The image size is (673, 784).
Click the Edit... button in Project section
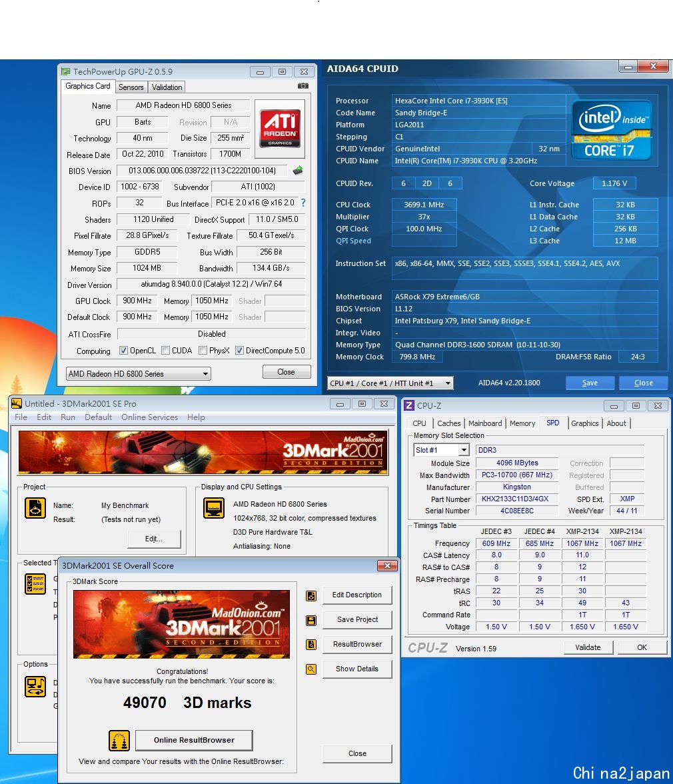[154, 539]
